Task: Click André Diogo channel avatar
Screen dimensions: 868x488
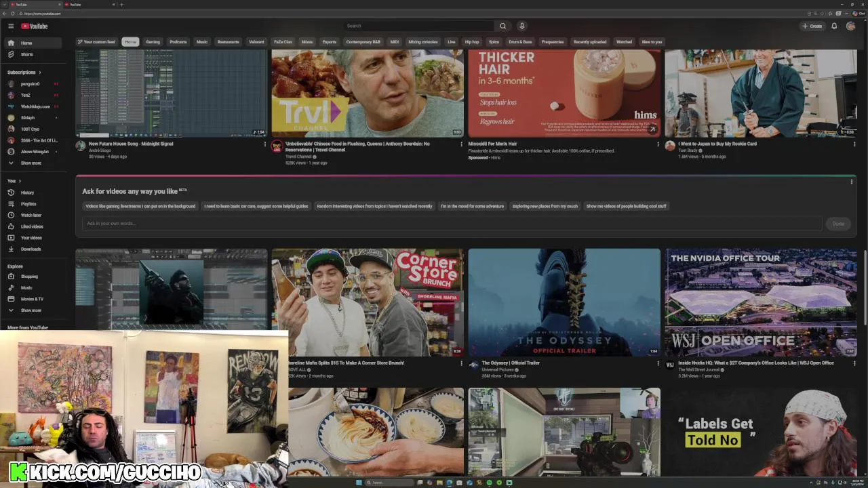Action: pyautogui.click(x=81, y=146)
